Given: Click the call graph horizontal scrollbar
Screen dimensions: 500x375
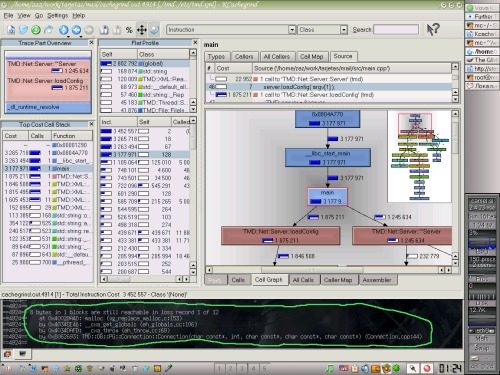Looking at the screenshot, I should pos(329,270).
